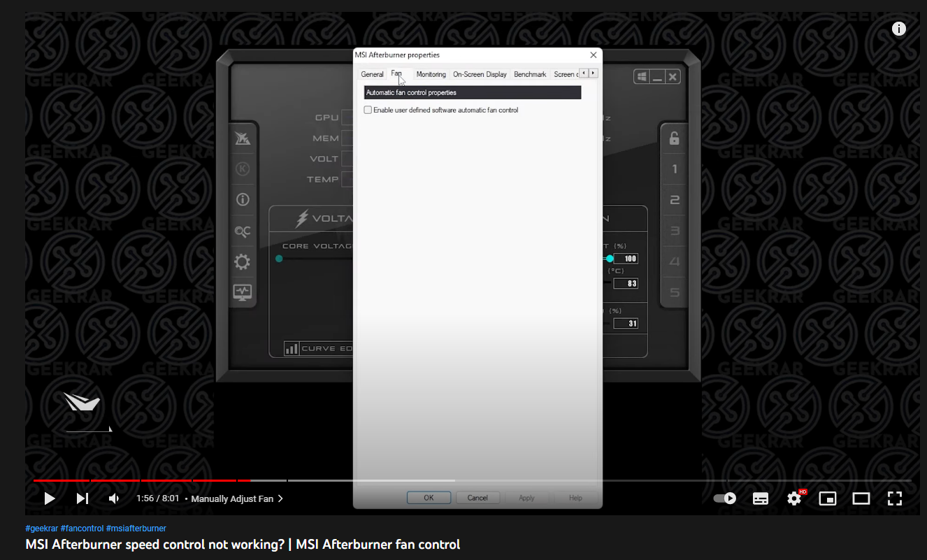Click Cancel in properties dialog
Image resolution: width=927 pixels, height=560 pixels.
(x=477, y=498)
